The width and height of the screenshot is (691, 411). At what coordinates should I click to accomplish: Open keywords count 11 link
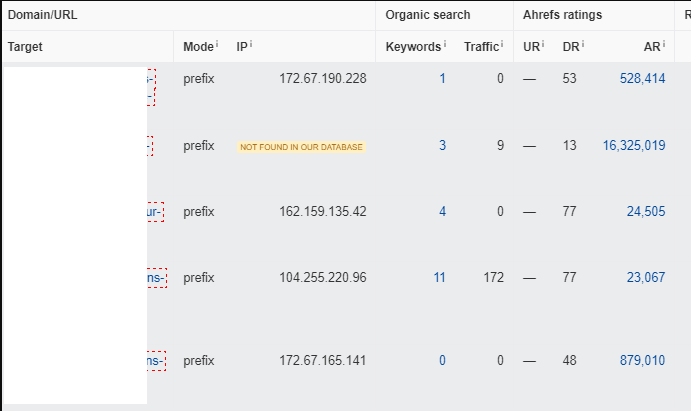coord(439,278)
